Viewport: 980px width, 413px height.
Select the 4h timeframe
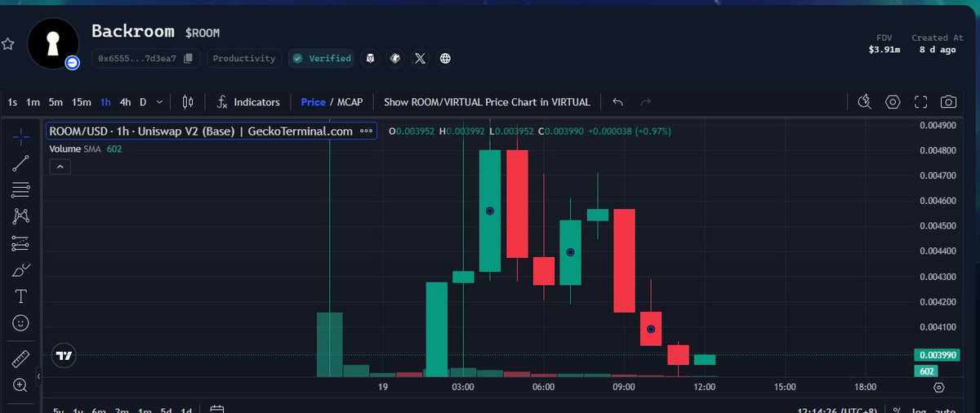125,102
